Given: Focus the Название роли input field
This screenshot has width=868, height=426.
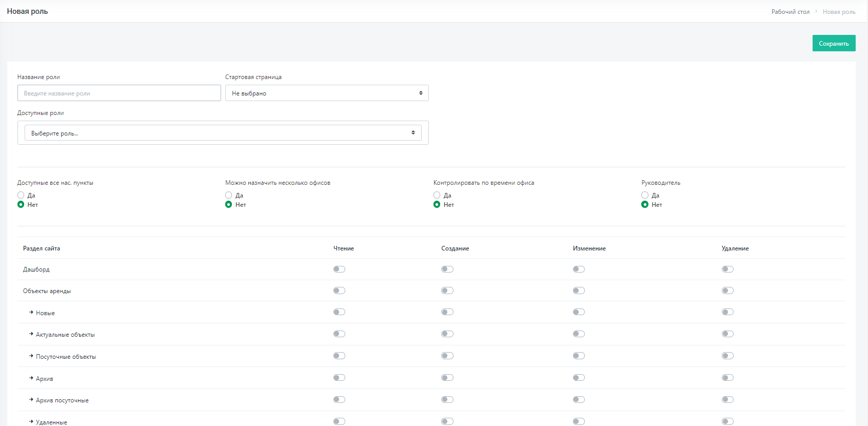Looking at the screenshot, I should 119,93.
